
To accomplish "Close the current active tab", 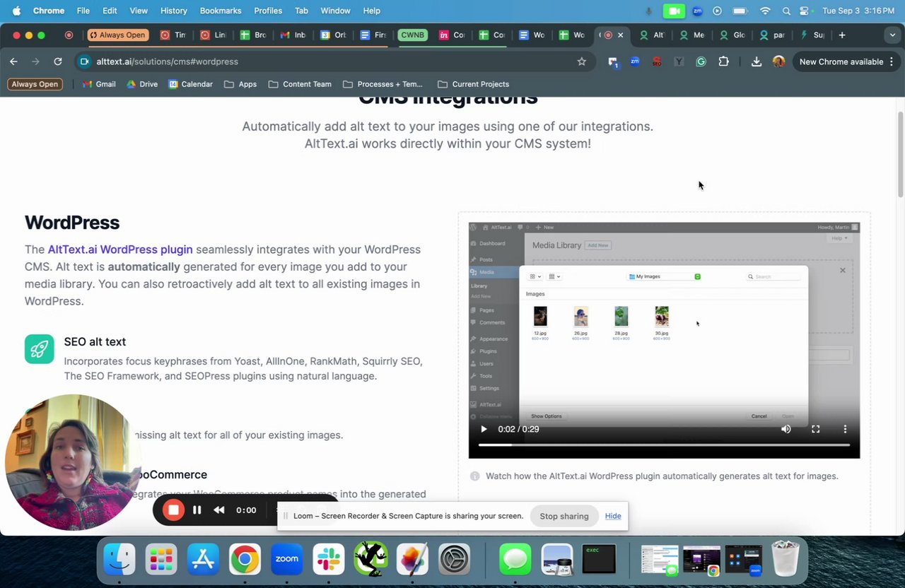I will 621,35.
